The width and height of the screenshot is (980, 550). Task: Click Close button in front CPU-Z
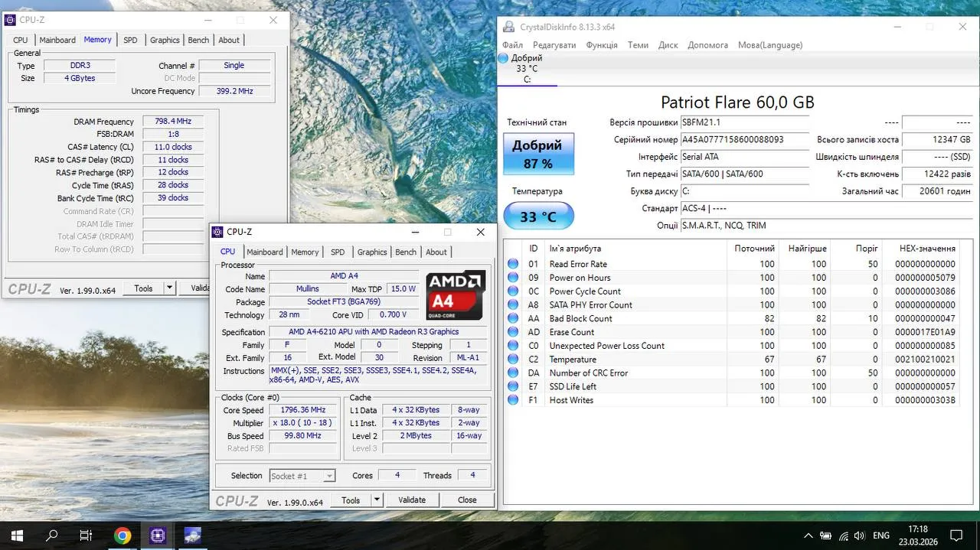[467, 500]
